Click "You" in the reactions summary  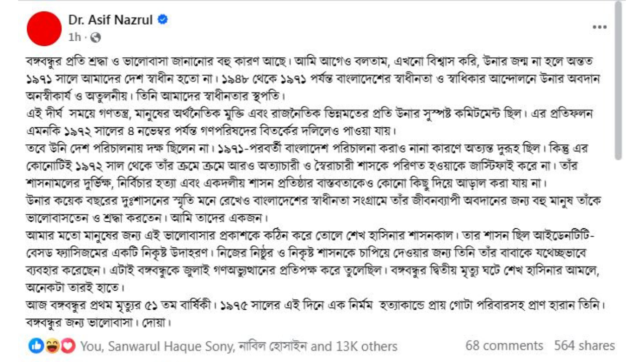(x=92, y=346)
